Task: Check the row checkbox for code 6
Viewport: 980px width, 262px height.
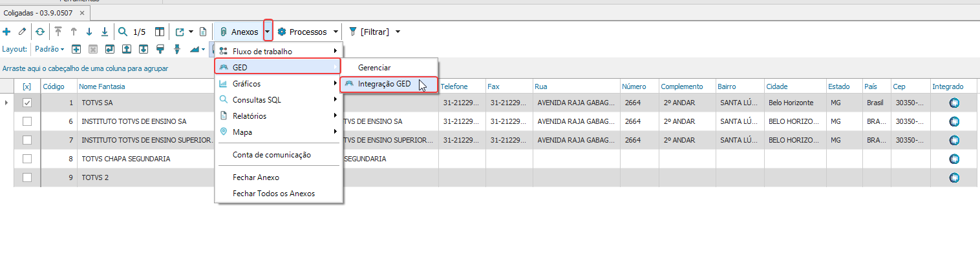Action: pos(27,121)
